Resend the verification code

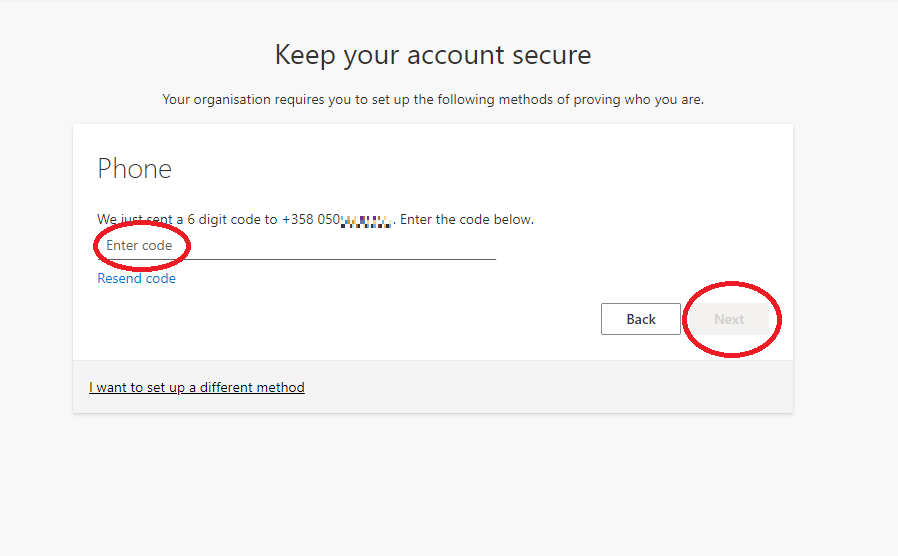(136, 279)
